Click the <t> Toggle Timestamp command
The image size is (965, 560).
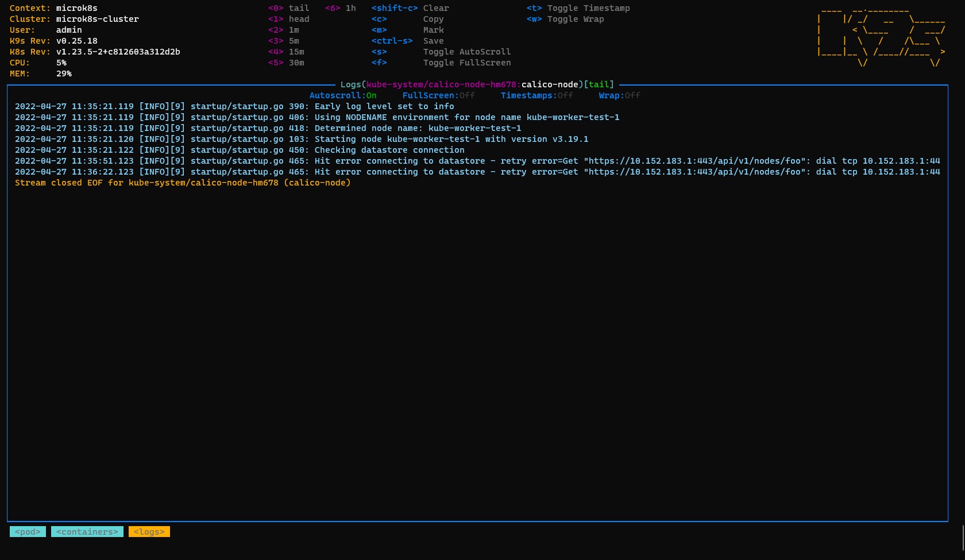click(578, 8)
